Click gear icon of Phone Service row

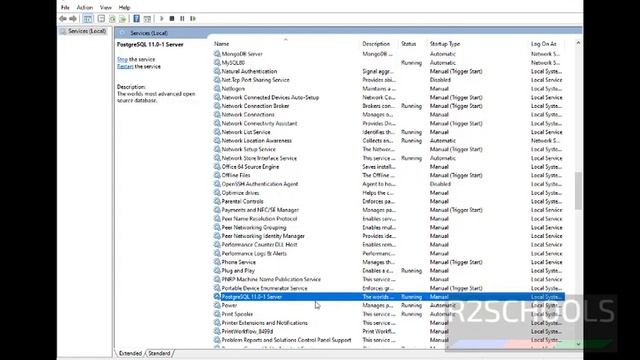pyautogui.click(x=217, y=262)
